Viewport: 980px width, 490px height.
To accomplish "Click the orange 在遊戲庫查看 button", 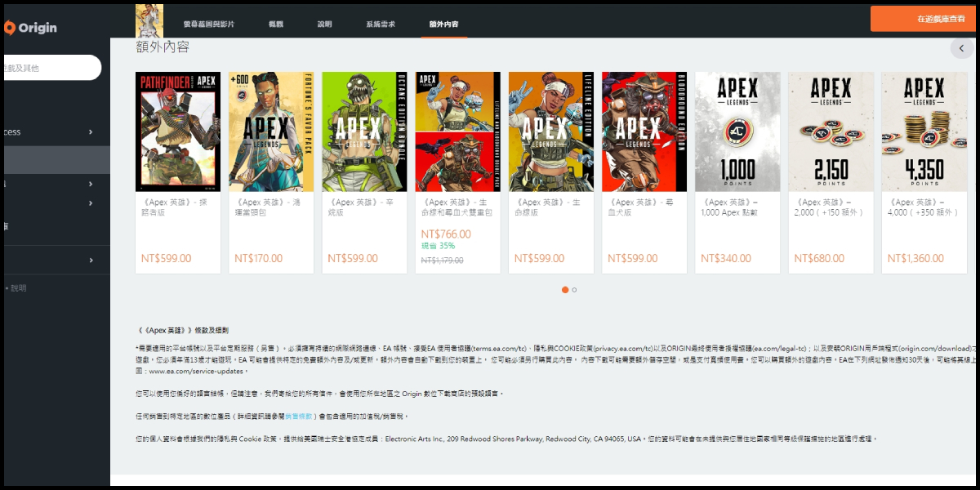I will coord(924,19).
